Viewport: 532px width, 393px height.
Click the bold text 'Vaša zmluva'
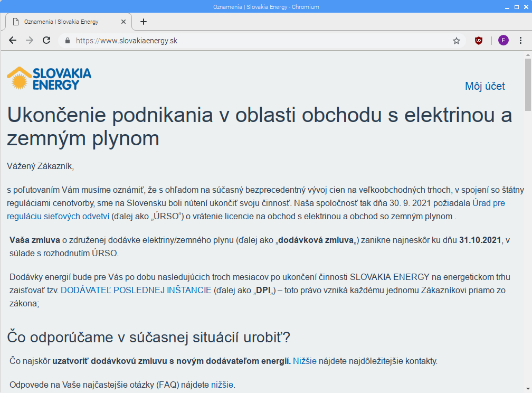(x=35, y=240)
